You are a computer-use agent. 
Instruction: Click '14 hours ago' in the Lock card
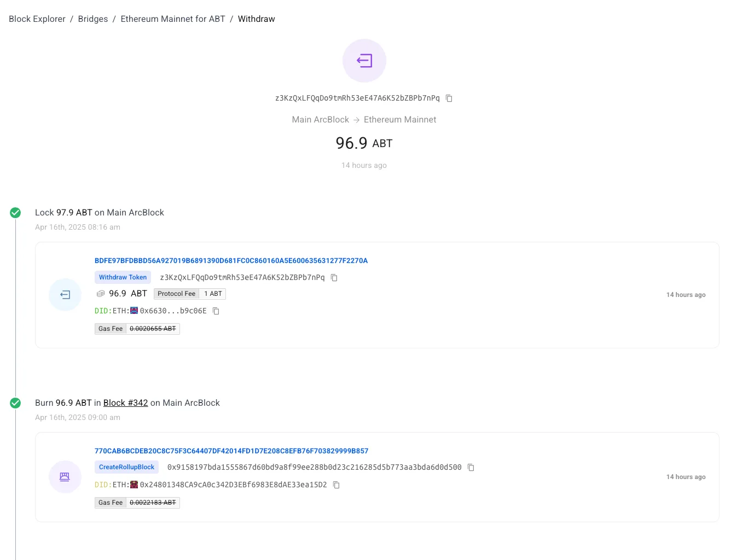(686, 295)
